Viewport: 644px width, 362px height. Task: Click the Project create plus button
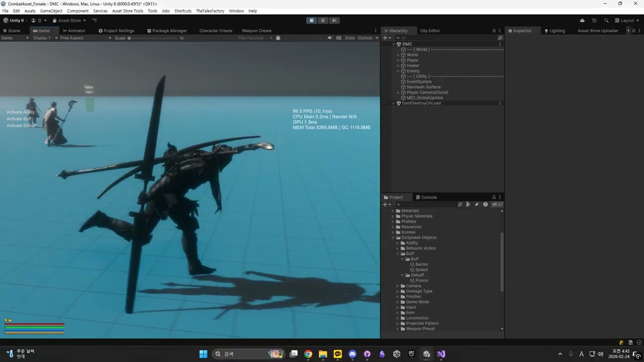(x=386, y=205)
